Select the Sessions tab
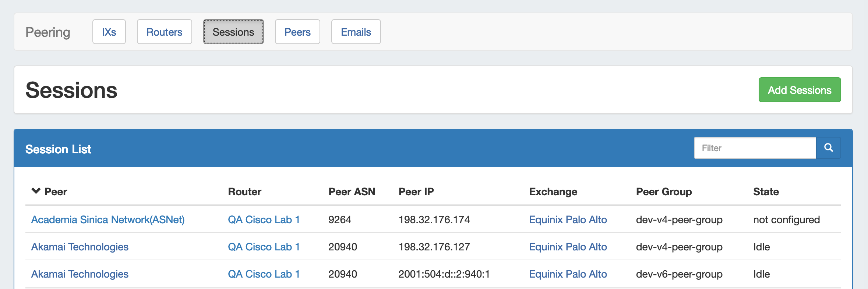The width and height of the screenshot is (868, 289). (x=233, y=32)
